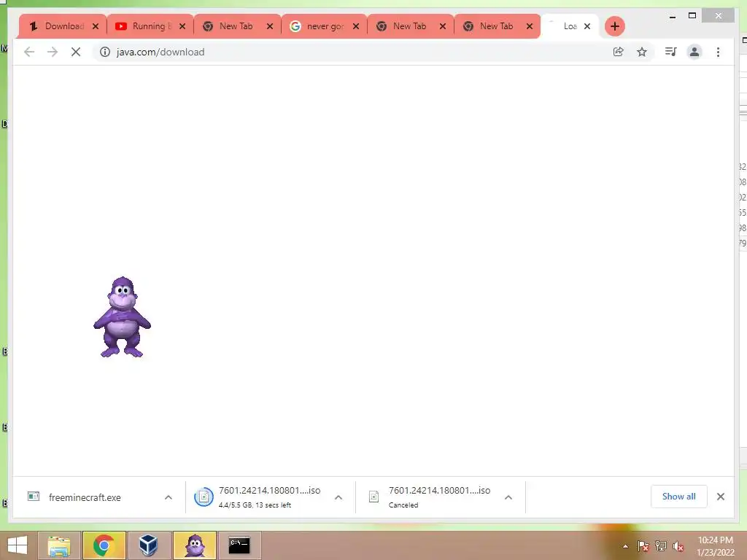Switch to the Download tab
747x560 pixels.
point(63,26)
